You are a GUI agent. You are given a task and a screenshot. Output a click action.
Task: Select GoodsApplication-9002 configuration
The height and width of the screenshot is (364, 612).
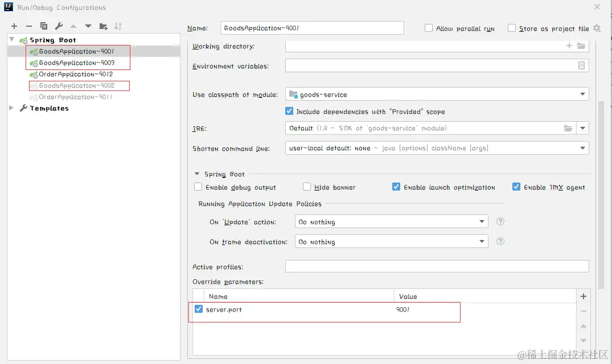[76, 85]
